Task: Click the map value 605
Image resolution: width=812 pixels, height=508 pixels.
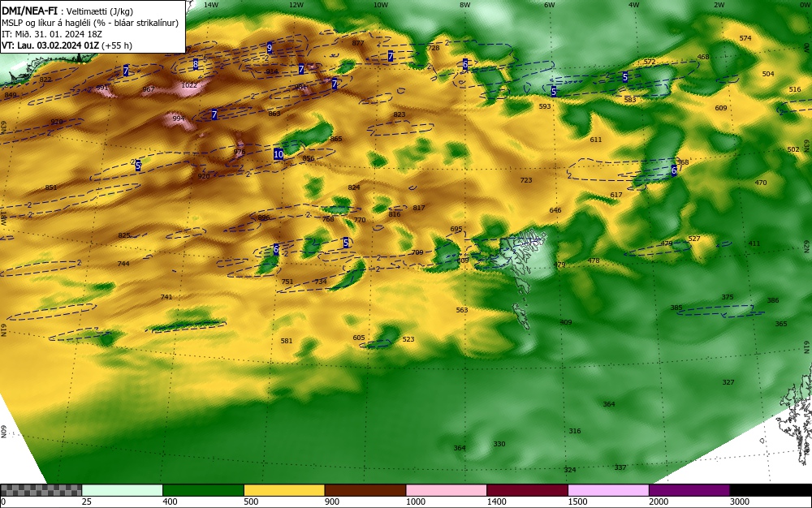Action: [359, 338]
